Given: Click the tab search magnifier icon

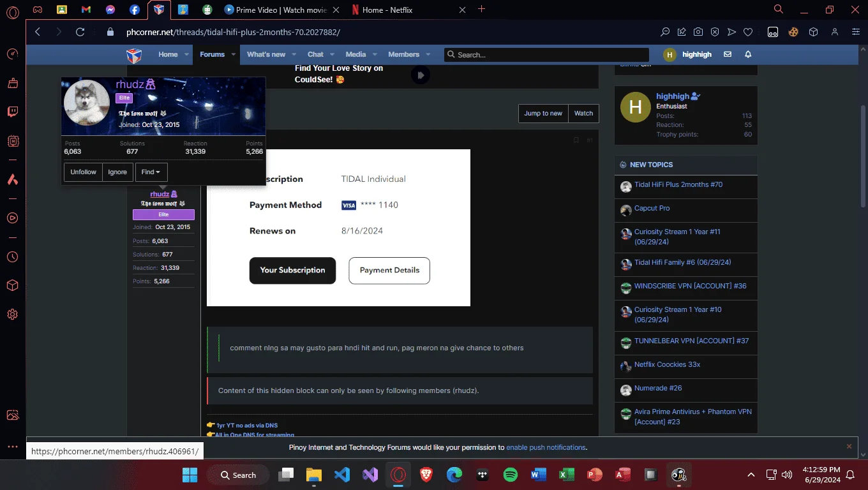Looking at the screenshot, I should 779,9.
